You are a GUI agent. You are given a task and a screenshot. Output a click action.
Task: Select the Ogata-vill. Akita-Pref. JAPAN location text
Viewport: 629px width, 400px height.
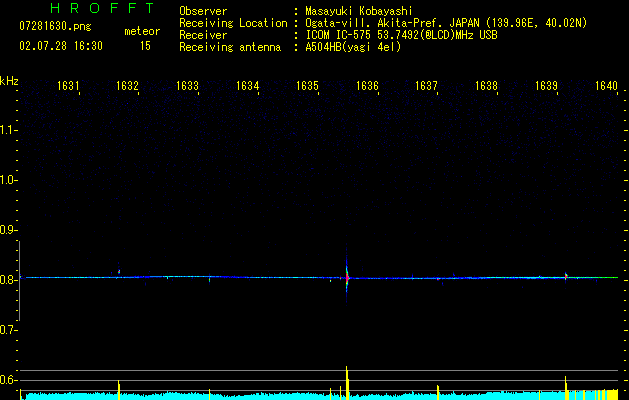pyautogui.click(x=446, y=23)
